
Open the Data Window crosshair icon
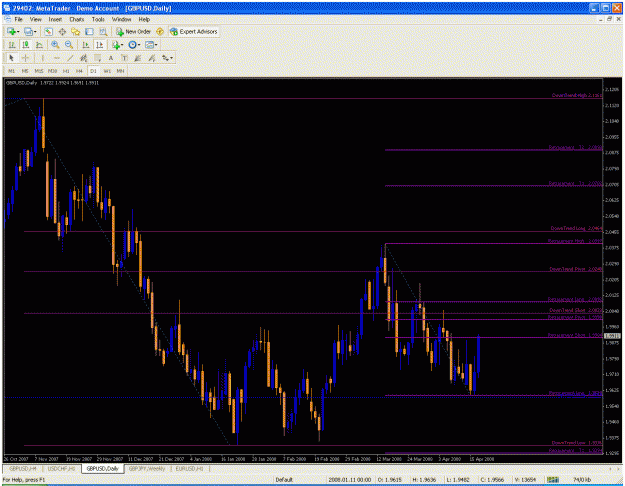coord(62,31)
